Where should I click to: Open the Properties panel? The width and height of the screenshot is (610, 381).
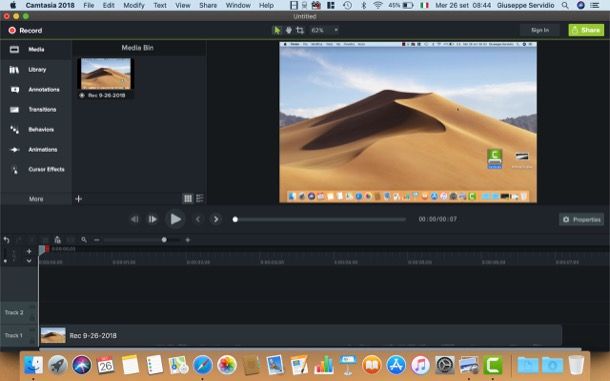pyautogui.click(x=582, y=219)
